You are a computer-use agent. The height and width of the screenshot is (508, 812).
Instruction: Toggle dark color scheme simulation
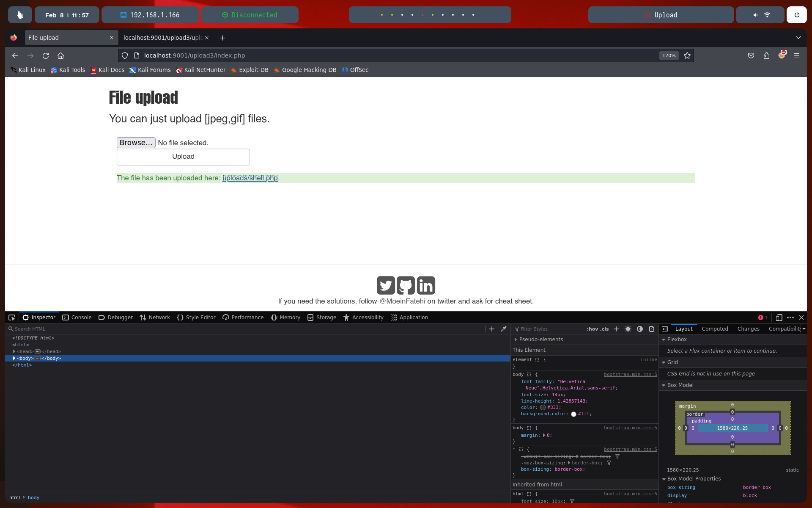(x=640, y=329)
